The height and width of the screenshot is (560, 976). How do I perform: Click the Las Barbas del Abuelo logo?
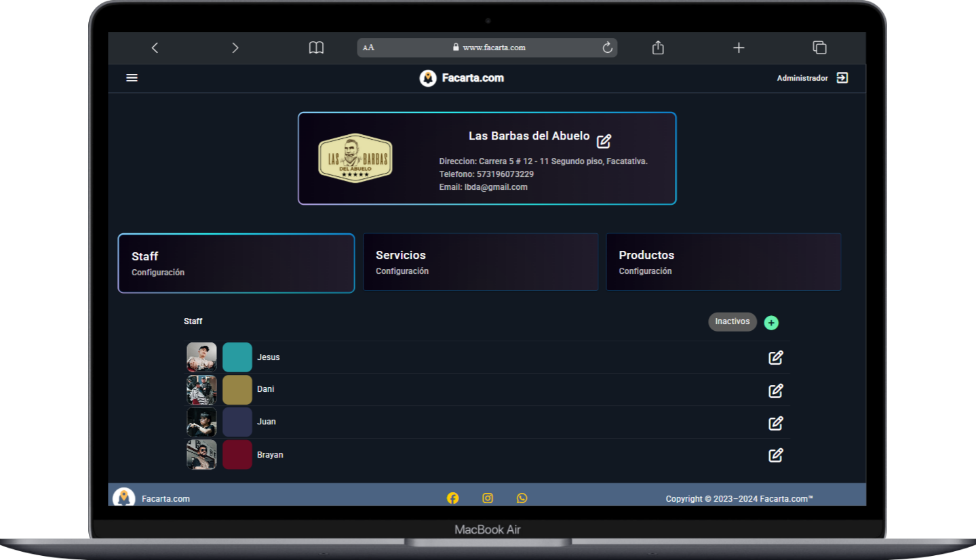tap(355, 158)
